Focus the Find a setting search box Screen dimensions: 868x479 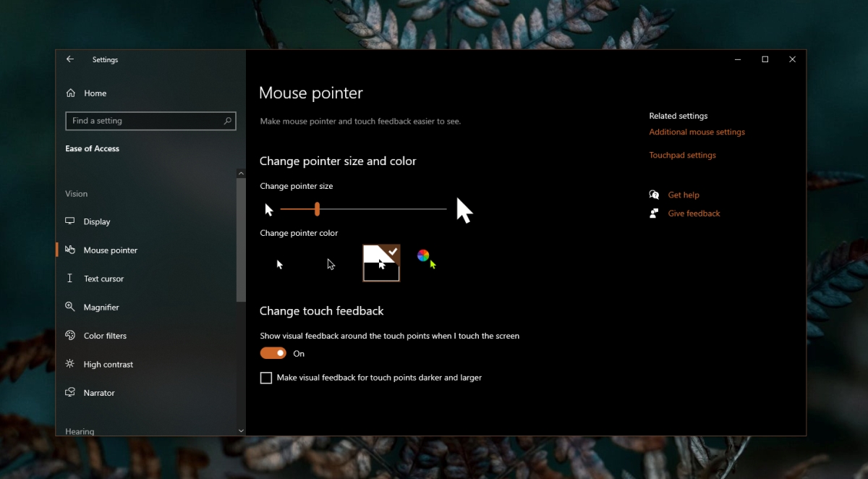[150, 121]
